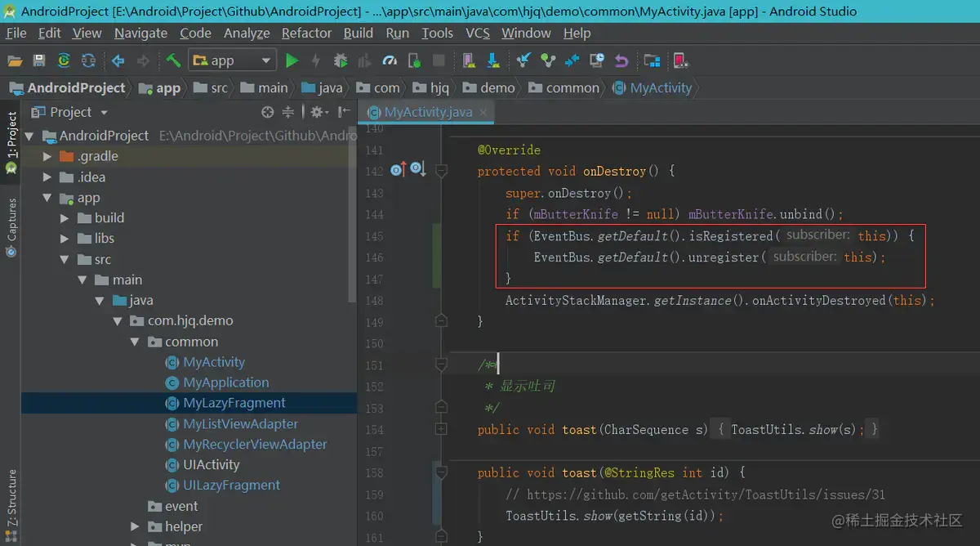Open the Refactor menu

point(306,33)
